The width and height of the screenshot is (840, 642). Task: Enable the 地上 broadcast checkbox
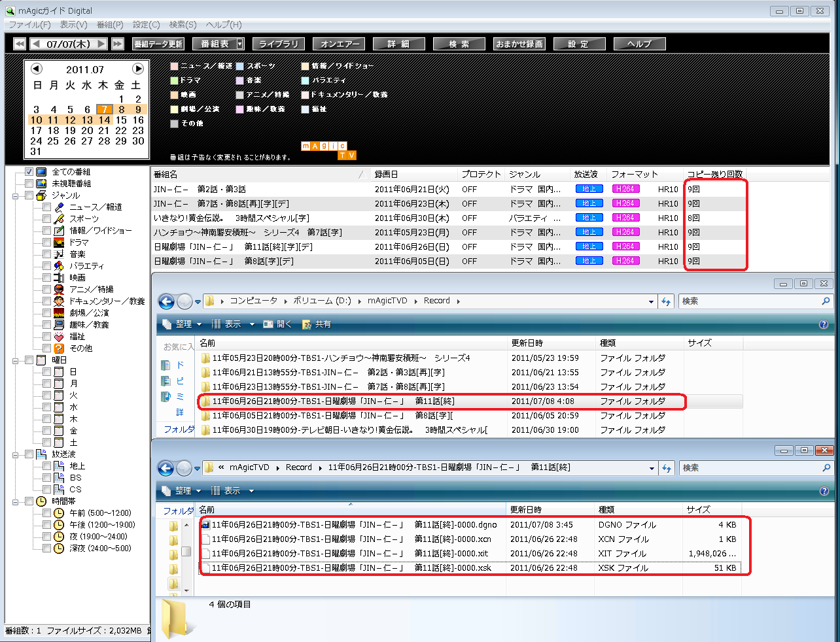point(46,466)
